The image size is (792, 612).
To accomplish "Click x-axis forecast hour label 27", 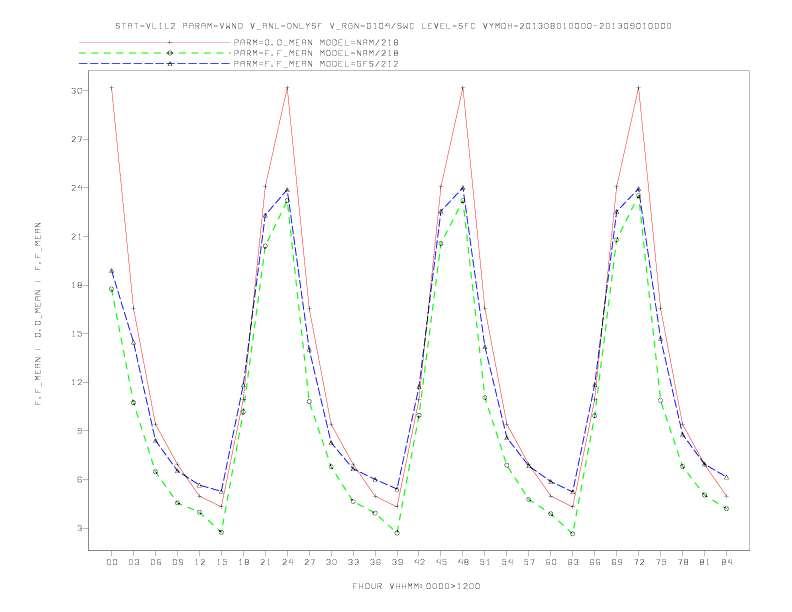I will coord(309,562).
